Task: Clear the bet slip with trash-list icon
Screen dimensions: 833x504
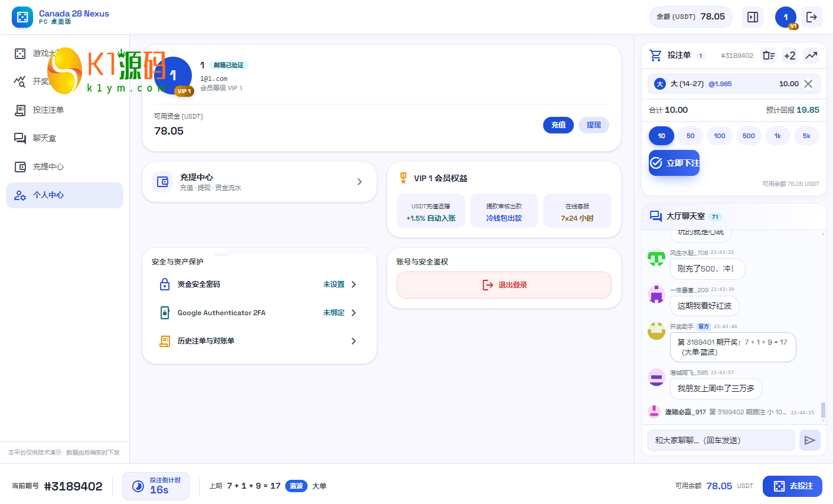Action: coord(769,55)
